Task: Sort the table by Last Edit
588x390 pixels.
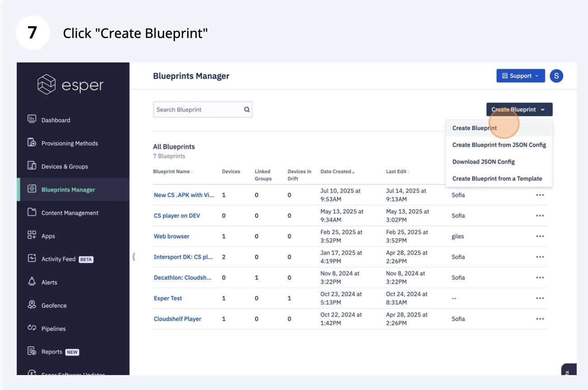Action: (398, 172)
